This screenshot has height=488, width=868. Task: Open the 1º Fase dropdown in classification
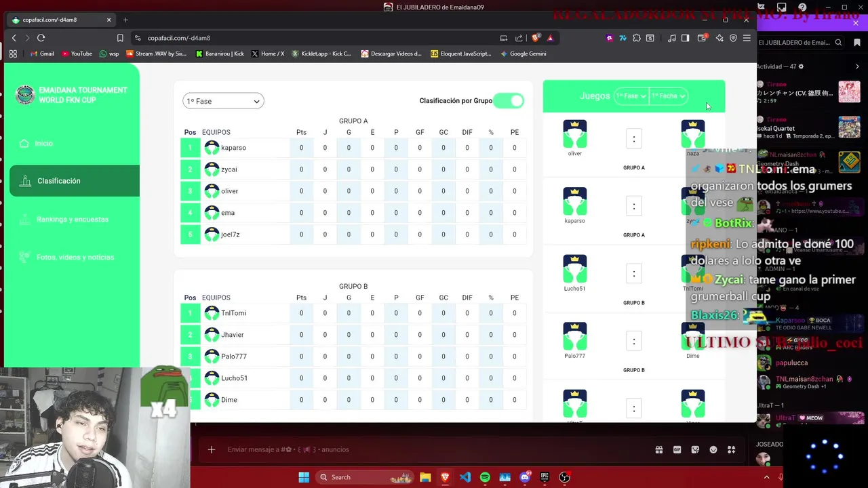tap(223, 101)
